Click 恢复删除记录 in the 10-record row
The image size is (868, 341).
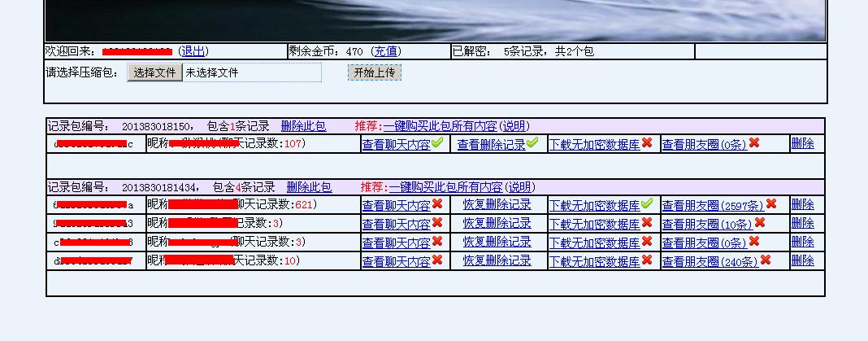click(497, 260)
